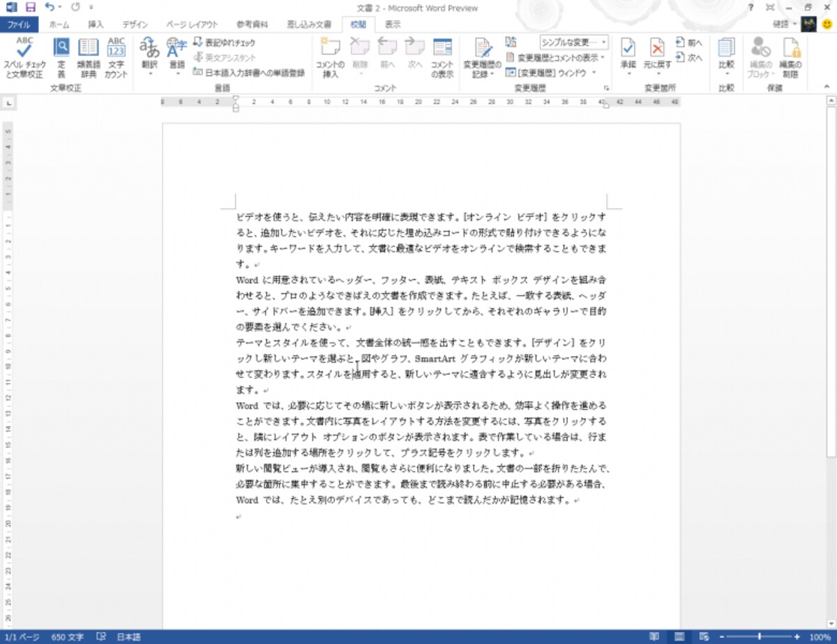Viewport: 837px width, 644px height.
Task: Switch to the 参考資料 tab
Action: tap(252, 24)
